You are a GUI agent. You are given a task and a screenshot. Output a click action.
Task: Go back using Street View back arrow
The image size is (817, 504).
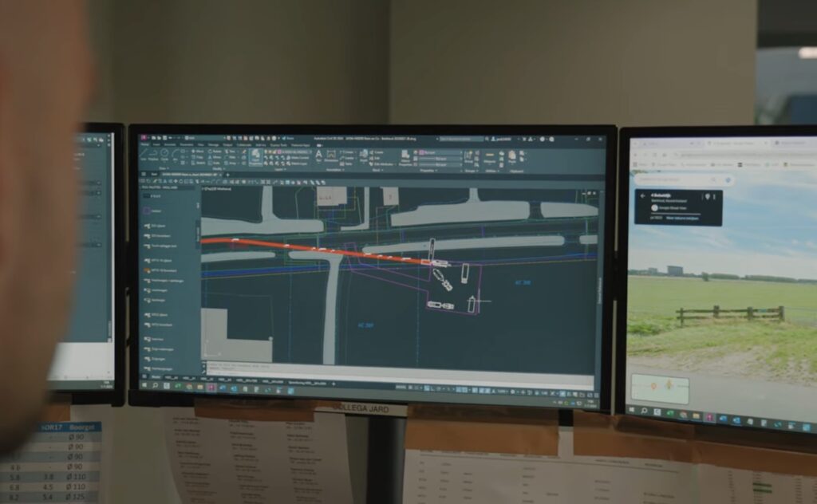click(643, 196)
